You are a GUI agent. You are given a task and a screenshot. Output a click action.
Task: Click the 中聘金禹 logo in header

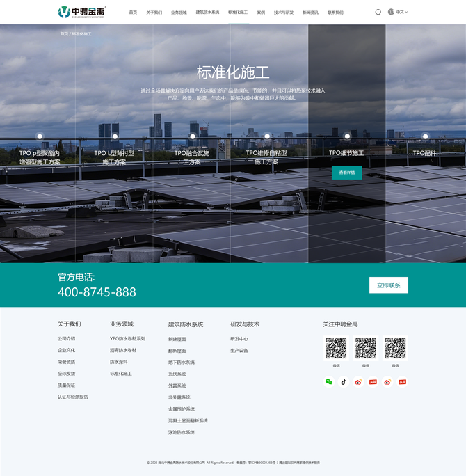click(x=82, y=12)
